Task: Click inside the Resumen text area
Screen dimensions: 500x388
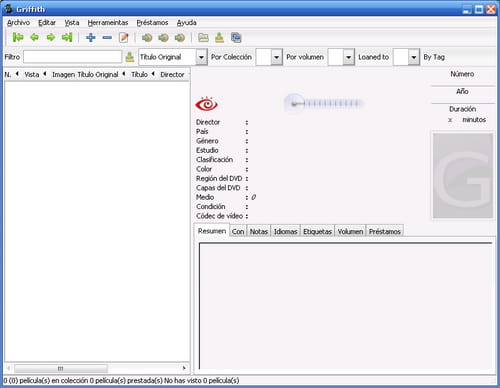Action: pyautogui.click(x=346, y=306)
